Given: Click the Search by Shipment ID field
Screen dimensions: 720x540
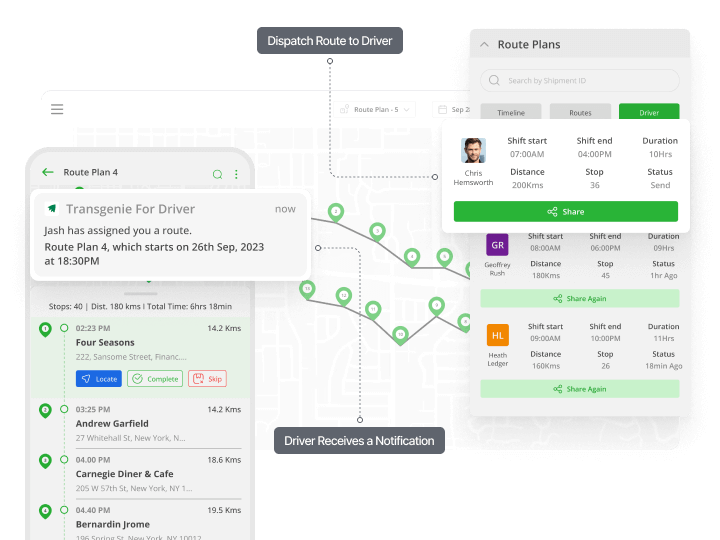Looking at the screenshot, I should [x=579, y=80].
